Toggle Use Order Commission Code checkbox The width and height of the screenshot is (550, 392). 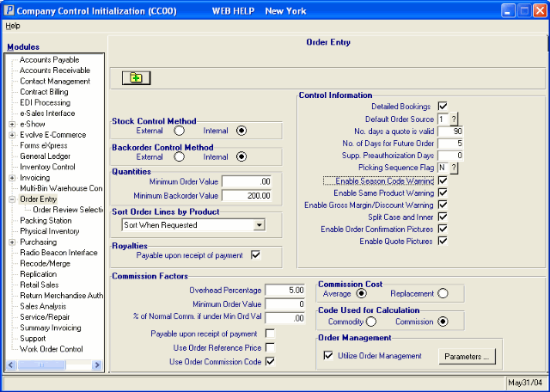pyautogui.click(x=270, y=361)
